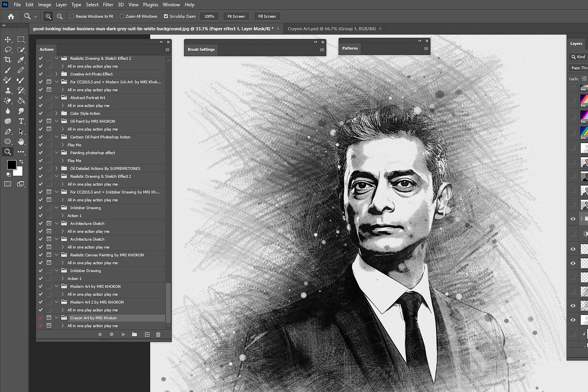
Task: Click the zoom out magnifier icon
Action: [x=59, y=16]
